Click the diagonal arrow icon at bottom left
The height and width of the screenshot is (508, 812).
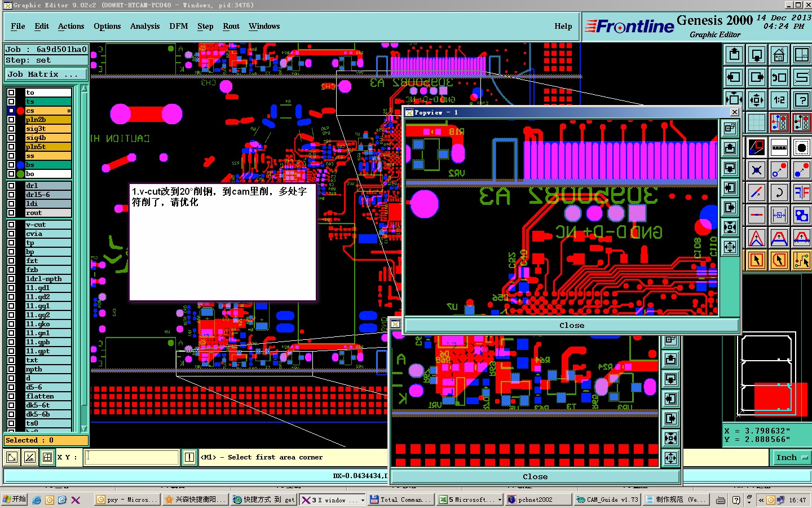click(11, 457)
